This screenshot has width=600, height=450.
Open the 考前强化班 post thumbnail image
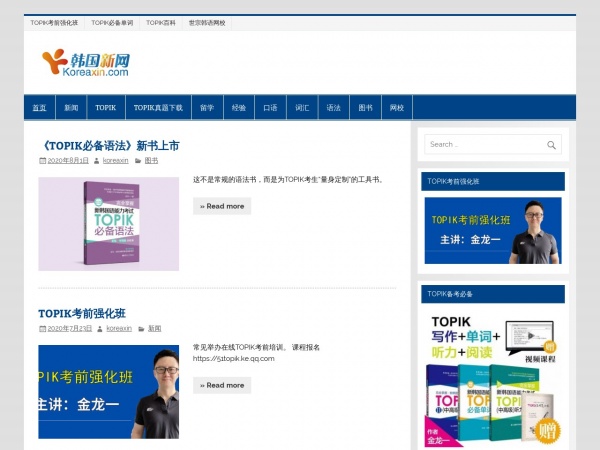coord(109,392)
